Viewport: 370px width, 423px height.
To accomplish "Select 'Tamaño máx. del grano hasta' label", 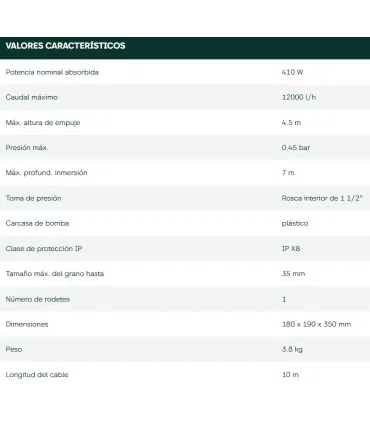I will point(55,274).
